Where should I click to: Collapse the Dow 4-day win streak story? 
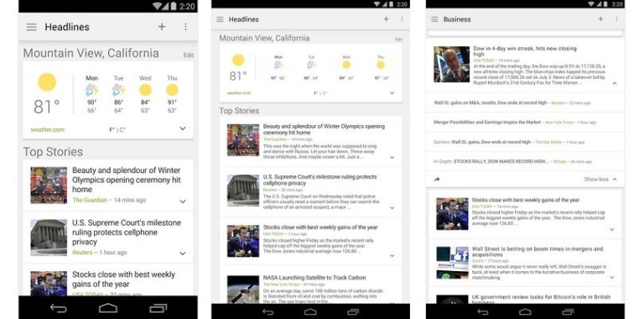pyautogui.click(x=615, y=83)
